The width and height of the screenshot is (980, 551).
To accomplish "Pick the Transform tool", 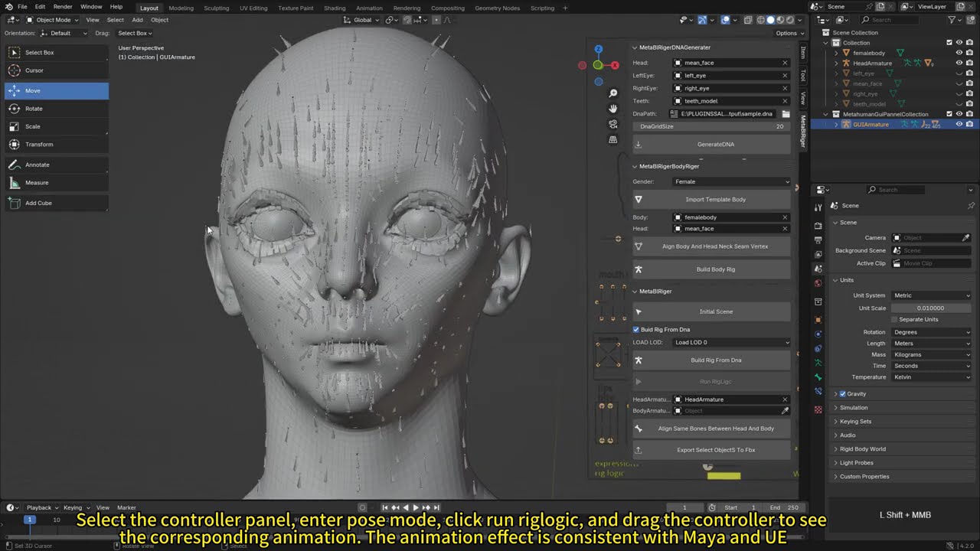I will point(57,144).
